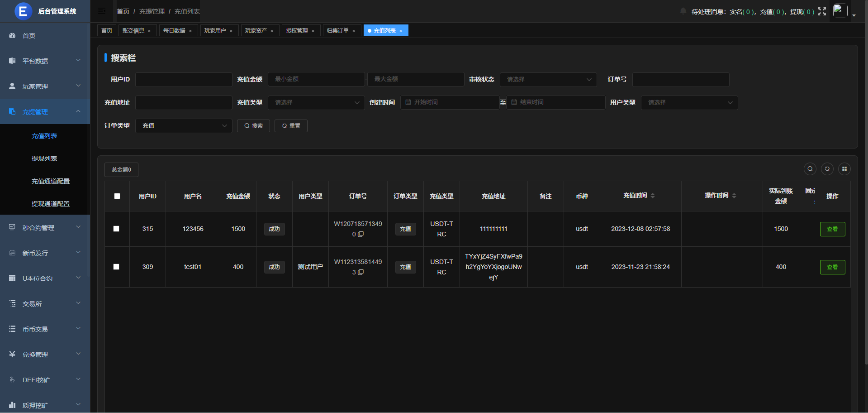
Task: Check the select-all checkbox in table header
Action: point(117,196)
